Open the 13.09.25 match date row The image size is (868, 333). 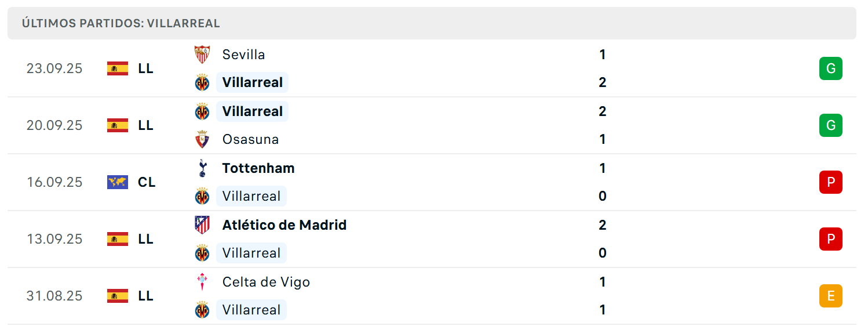[432, 239]
